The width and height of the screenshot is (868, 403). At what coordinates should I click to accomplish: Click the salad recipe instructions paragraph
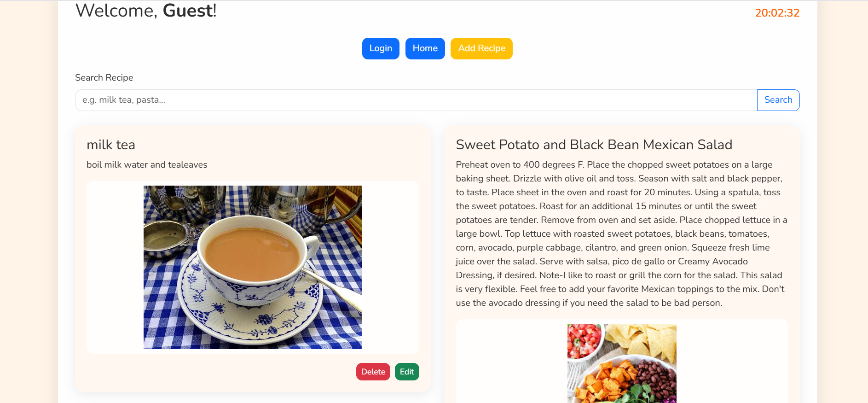(x=621, y=234)
